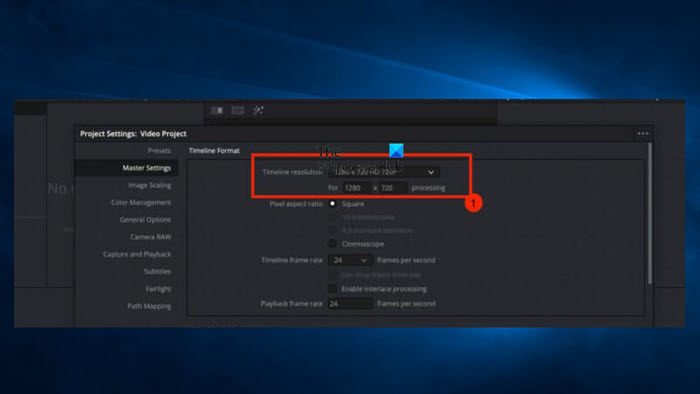Go to the Subtitles settings page
The width and height of the screenshot is (700, 394).
pyautogui.click(x=157, y=271)
